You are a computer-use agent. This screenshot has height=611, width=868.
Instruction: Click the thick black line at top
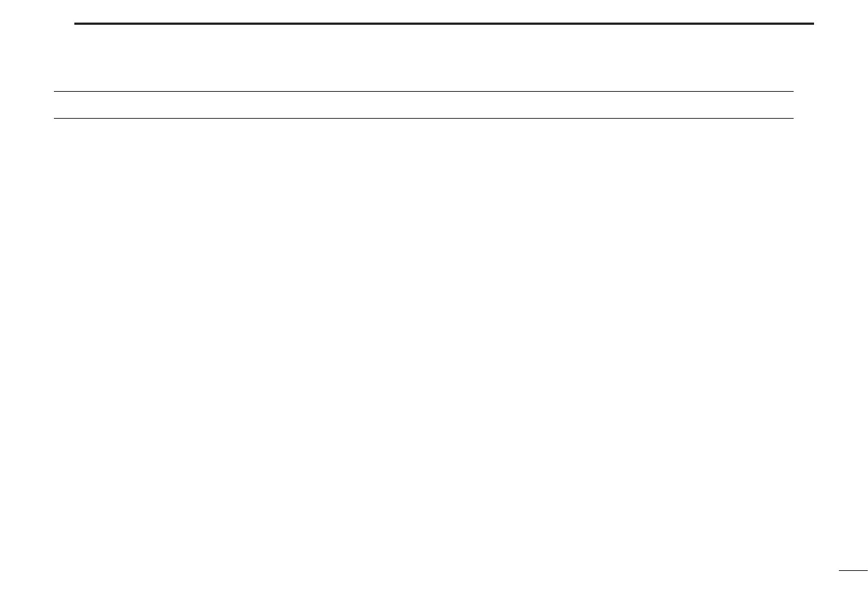[x=444, y=24]
